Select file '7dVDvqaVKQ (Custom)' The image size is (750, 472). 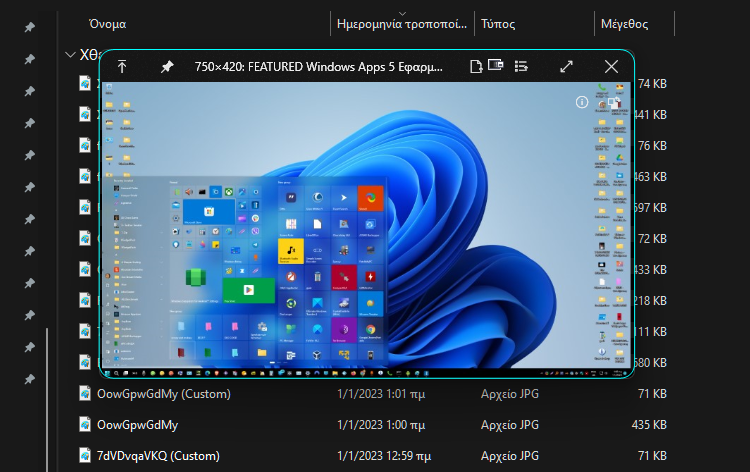tap(158, 456)
